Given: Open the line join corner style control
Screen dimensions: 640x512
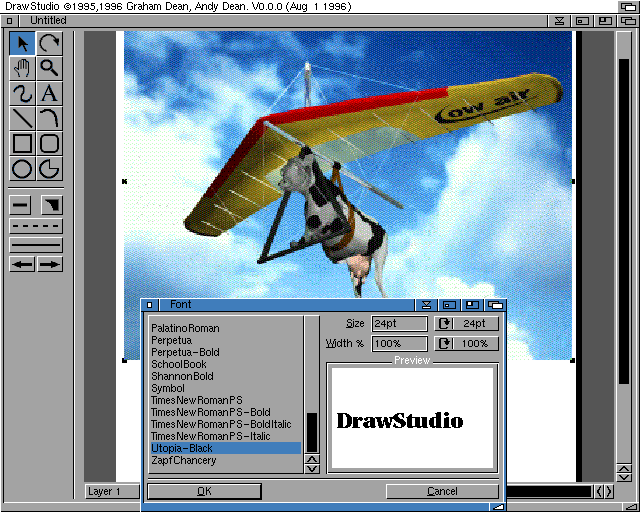Looking at the screenshot, I should coord(52,205).
